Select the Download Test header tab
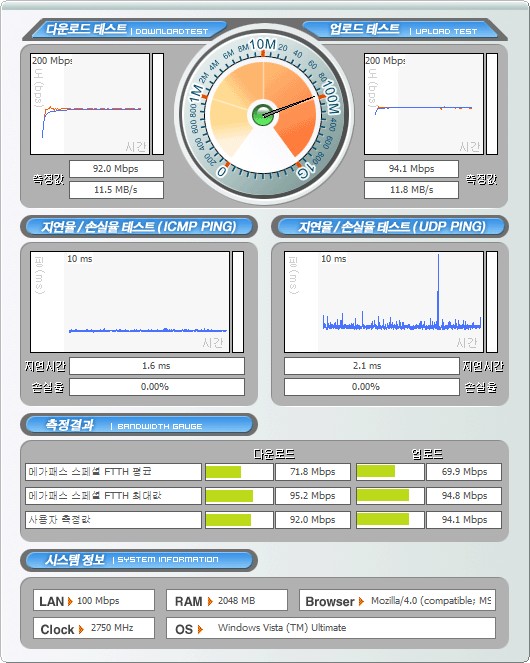The height and width of the screenshot is (663, 530). [125, 30]
